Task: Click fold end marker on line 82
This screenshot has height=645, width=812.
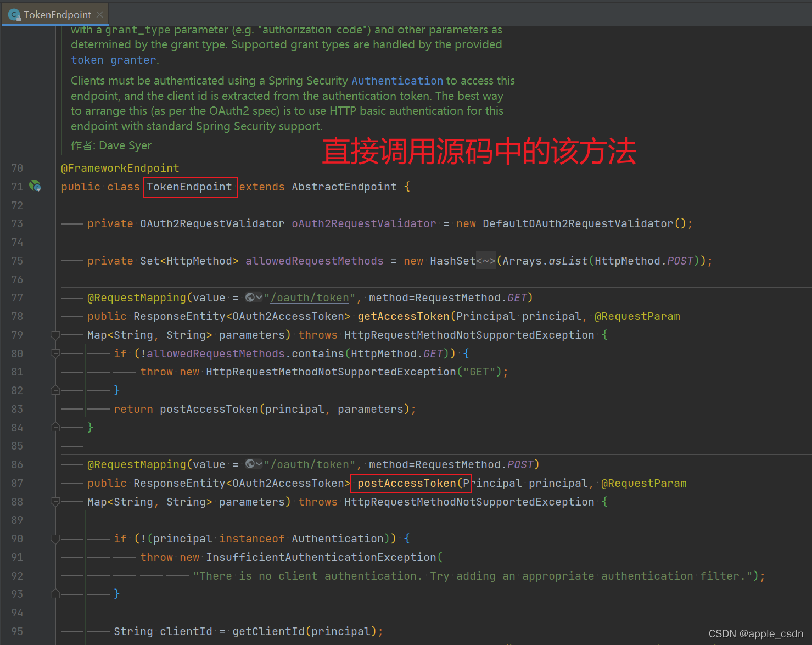Action: (55, 390)
